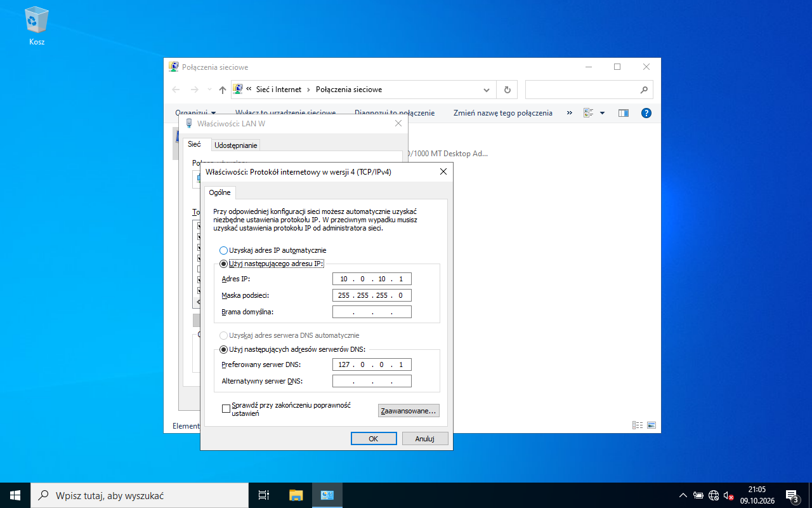Click the Adres IP input field

(372, 279)
